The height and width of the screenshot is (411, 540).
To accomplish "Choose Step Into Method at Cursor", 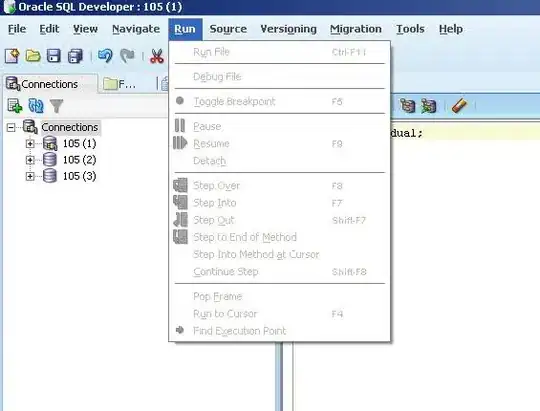I will (x=279, y=255).
